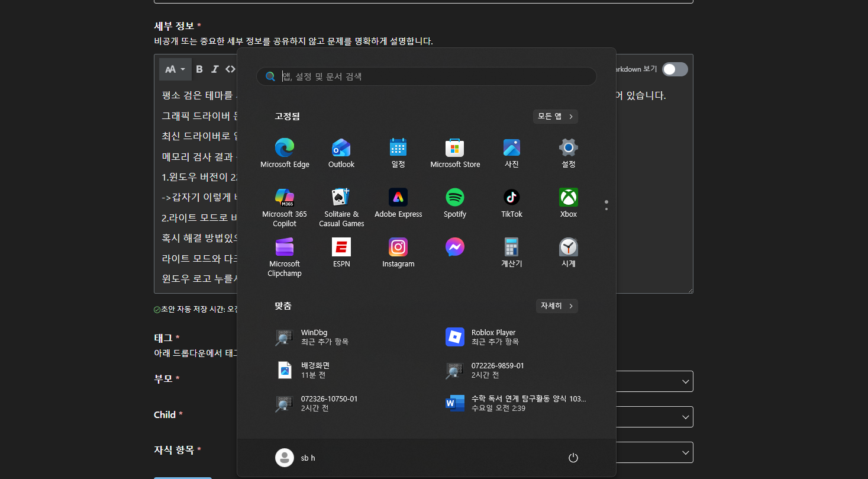Image resolution: width=868 pixels, height=479 pixels.
Task: Open the 설정 settings app
Action: 569,153
